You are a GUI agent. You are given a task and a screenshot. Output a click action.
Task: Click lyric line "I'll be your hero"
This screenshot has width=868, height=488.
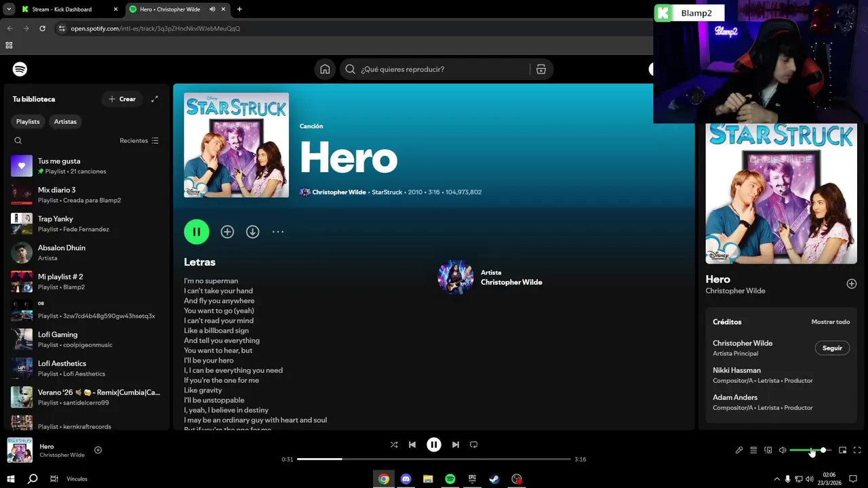[209, 361]
